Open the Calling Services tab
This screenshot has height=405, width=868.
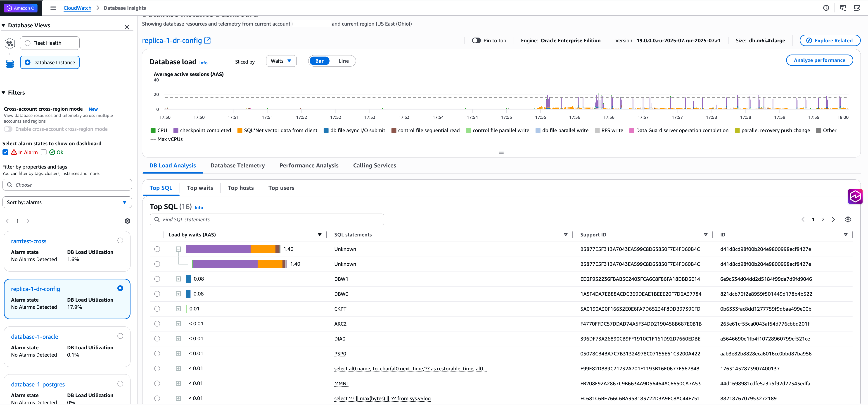374,166
